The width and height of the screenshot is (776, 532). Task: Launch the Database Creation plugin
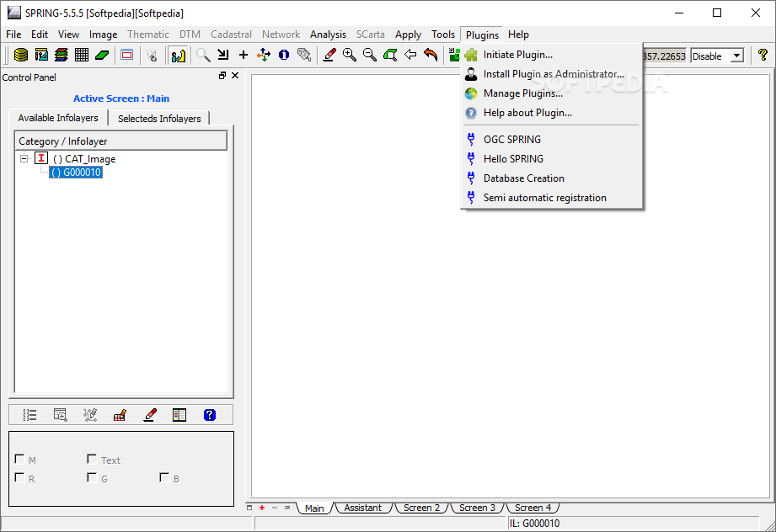(551, 178)
